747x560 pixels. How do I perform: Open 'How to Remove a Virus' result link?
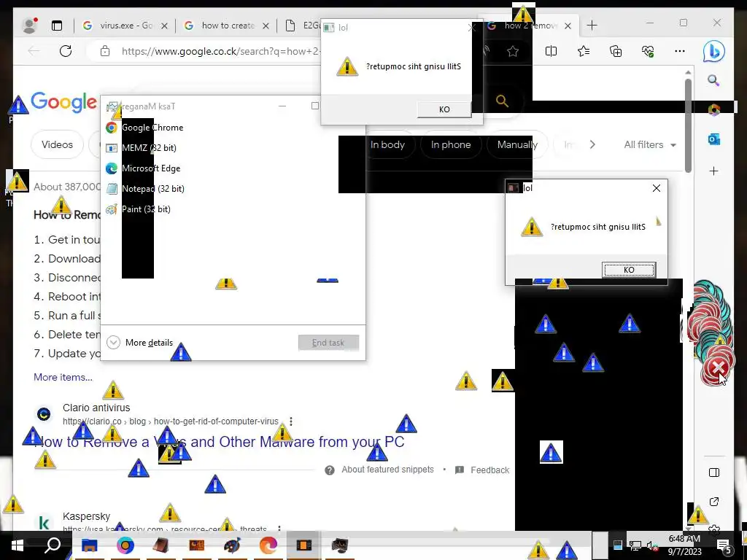tap(219, 442)
